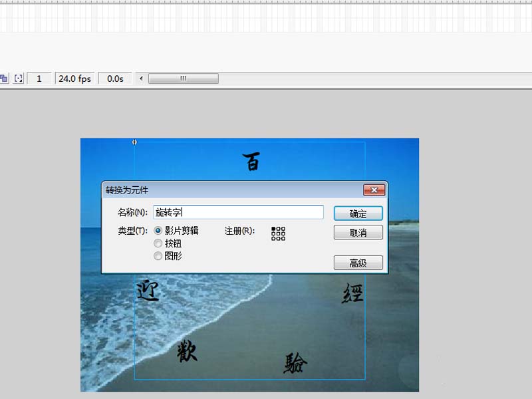Image resolution: width=532 pixels, height=399 pixels.
Task: Click the 經 character on the stage
Action: coord(352,293)
